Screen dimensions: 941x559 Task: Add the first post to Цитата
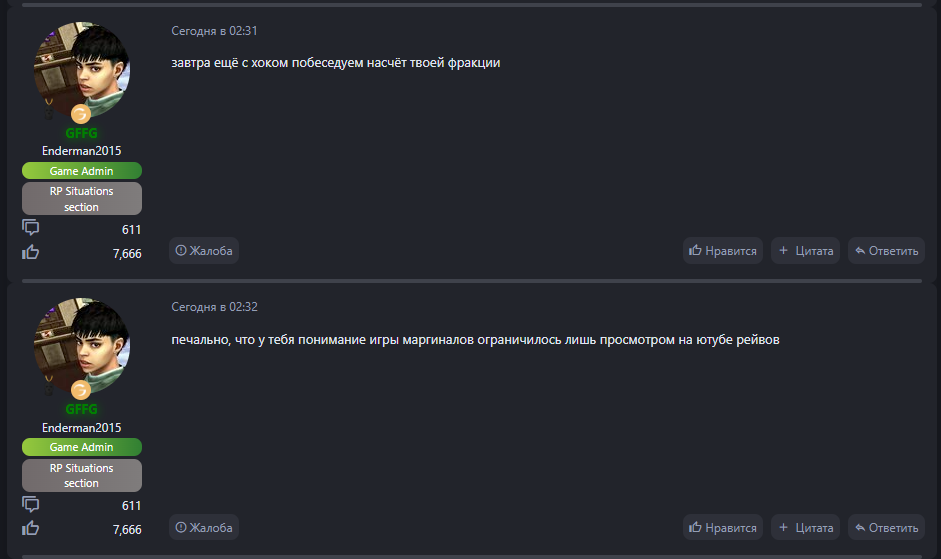point(806,251)
